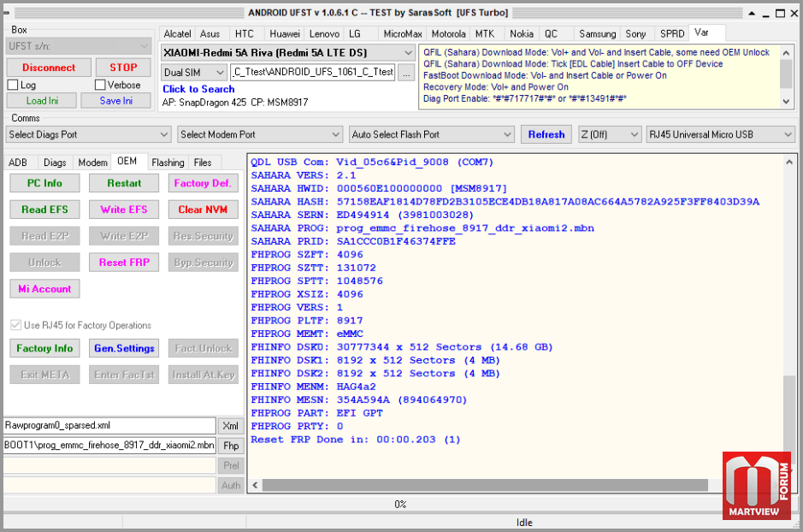The height and width of the screenshot is (532, 803).
Task: Click the Write EFS button
Action: tap(124, 210)
